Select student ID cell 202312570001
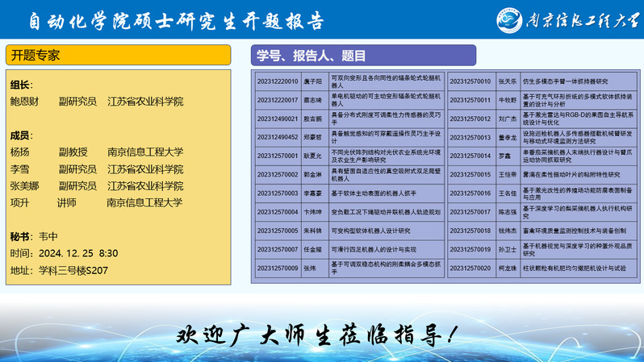Image resolution: width=644 pixels, height=362 pixels. pos(277,156)
